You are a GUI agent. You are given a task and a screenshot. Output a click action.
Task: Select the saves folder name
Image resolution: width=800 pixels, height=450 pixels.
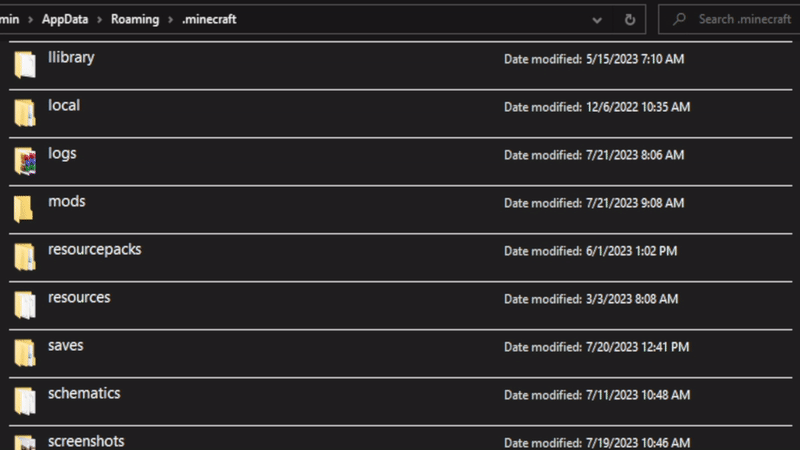[66, 346]
